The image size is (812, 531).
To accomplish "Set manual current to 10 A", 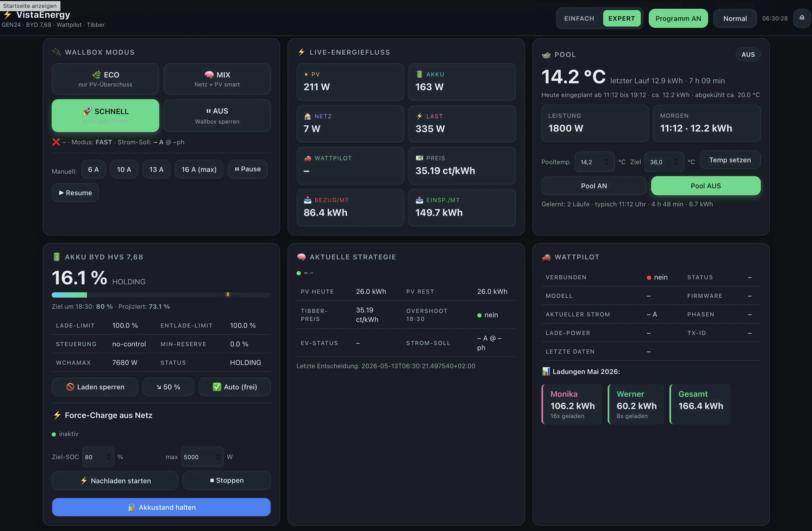I will tap(124, 169).
